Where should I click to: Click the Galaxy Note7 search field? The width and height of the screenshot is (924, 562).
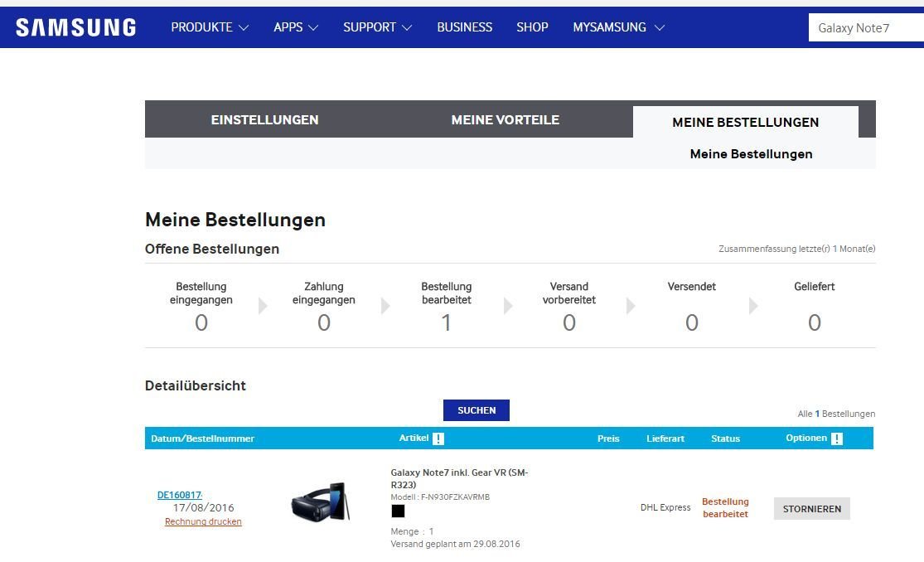[x=866, y=27]
